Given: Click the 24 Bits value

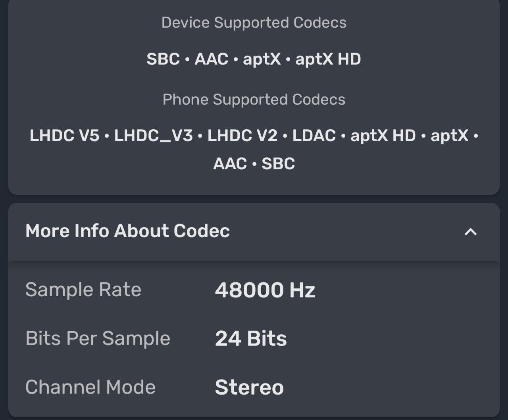Looking at the screenshot, I should pos(251,339).
